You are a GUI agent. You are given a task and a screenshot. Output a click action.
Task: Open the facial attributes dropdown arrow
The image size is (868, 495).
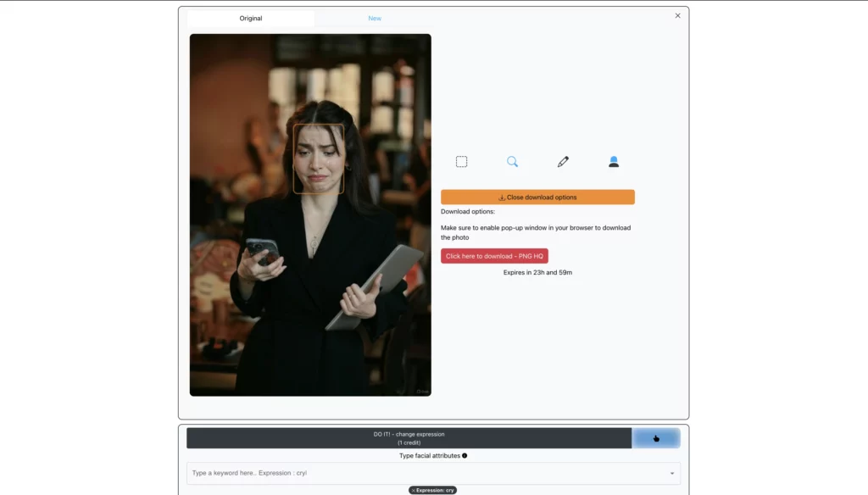(672, 473)
